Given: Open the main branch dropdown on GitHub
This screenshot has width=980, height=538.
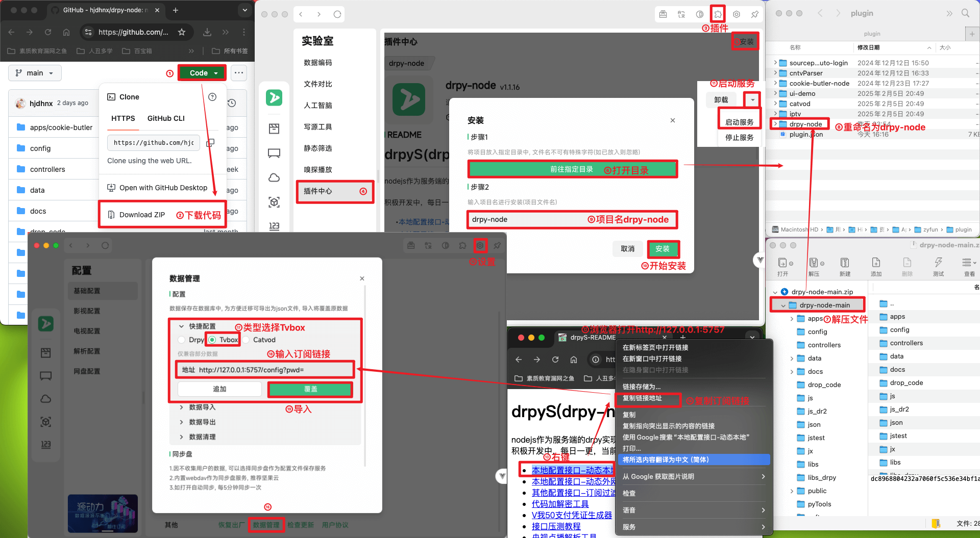Looking at the screenshot, I should (35, 73).
